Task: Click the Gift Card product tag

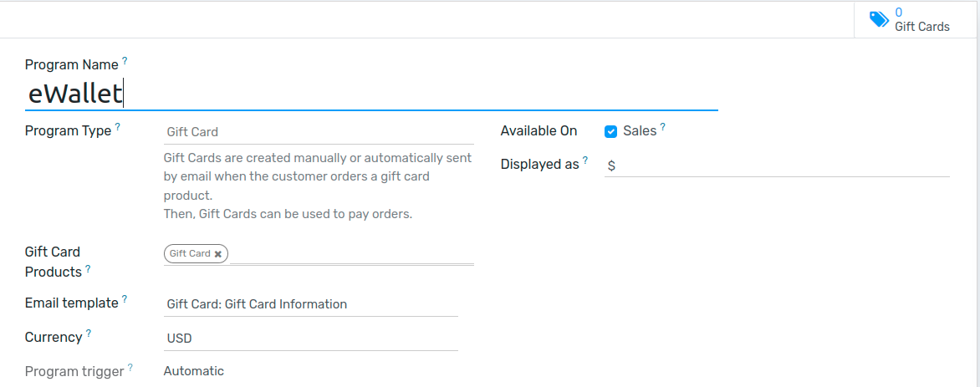Action: point(190,253)
